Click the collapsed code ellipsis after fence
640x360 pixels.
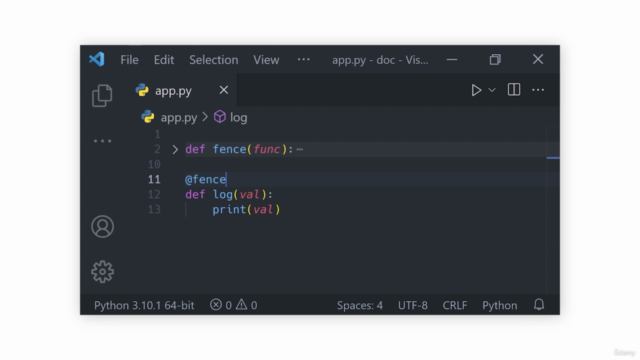tap(300, 149)
